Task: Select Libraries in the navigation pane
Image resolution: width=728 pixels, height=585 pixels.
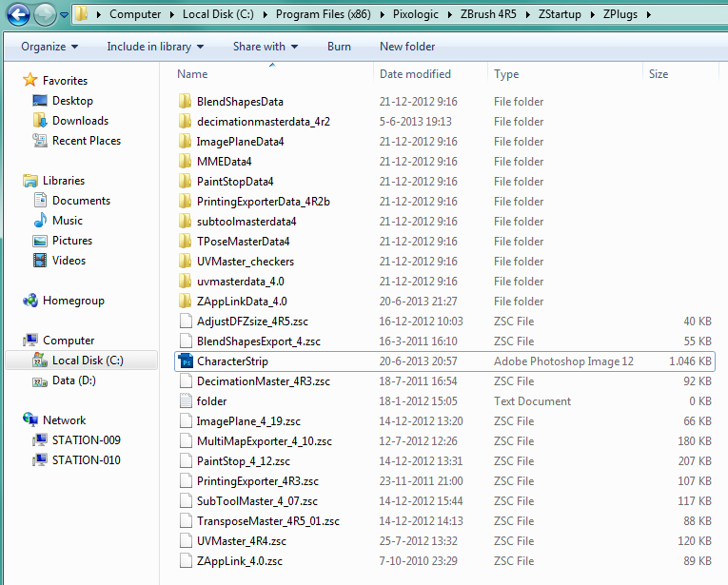Action: (64, 181)
